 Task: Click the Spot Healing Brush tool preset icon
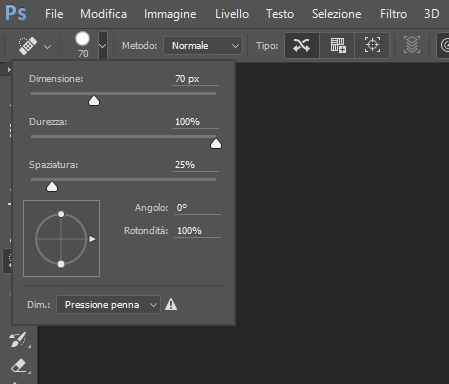click(x=28, y=46)
